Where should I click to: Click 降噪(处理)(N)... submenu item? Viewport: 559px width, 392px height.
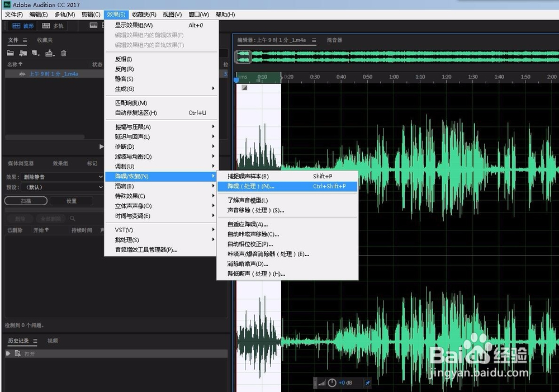pos(287,186)
